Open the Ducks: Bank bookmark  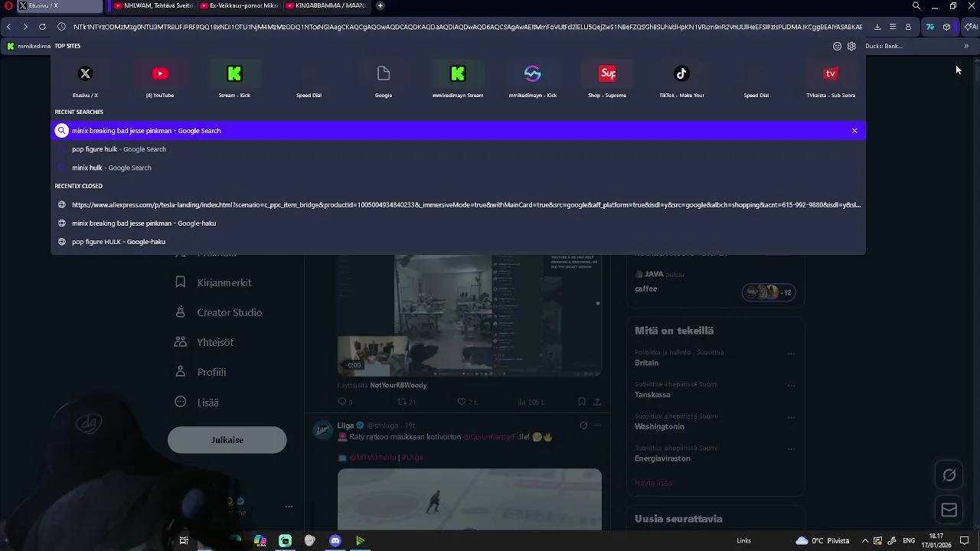(x=884, y=46)
